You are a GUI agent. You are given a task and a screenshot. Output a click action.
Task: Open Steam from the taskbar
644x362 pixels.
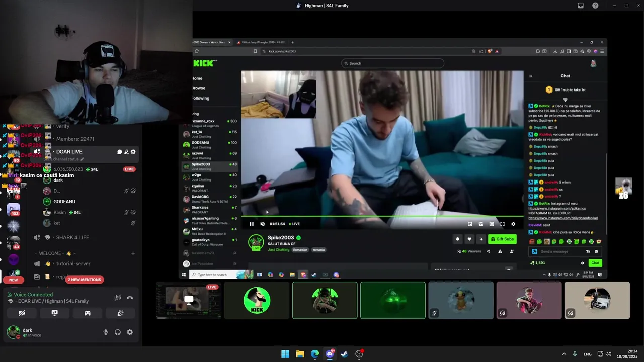(x=344, y=354)
